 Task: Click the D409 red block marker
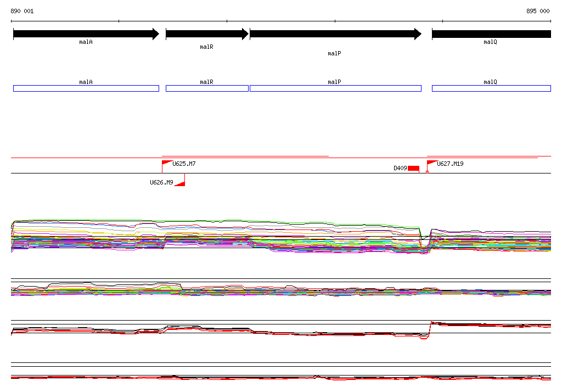point(414,168)
